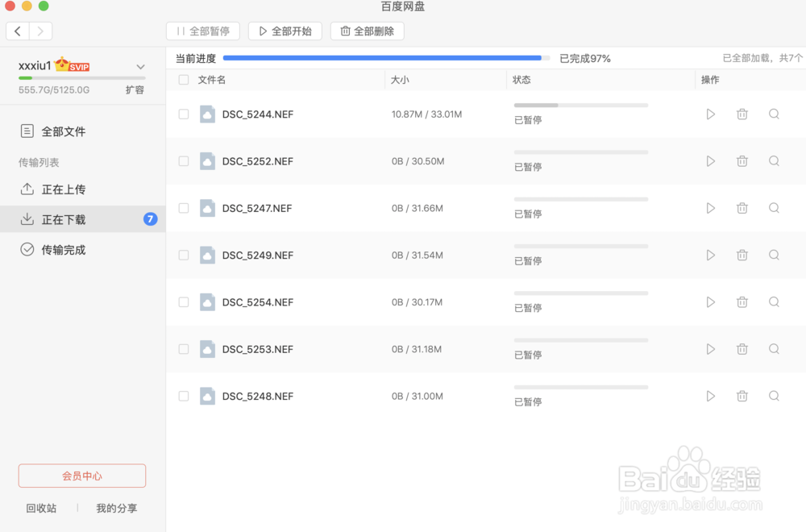This screenshot has height=532, width=806.
Task: Click search icon for DSC_5252.NEF
Action: (x=774, y=161)
